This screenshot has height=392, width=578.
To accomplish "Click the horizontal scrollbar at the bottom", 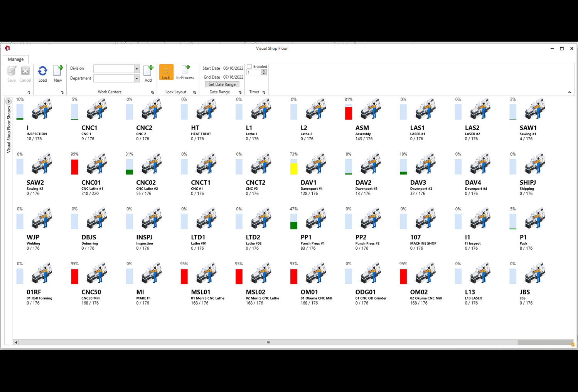I will pyautogui.click(x=268, y=342).
